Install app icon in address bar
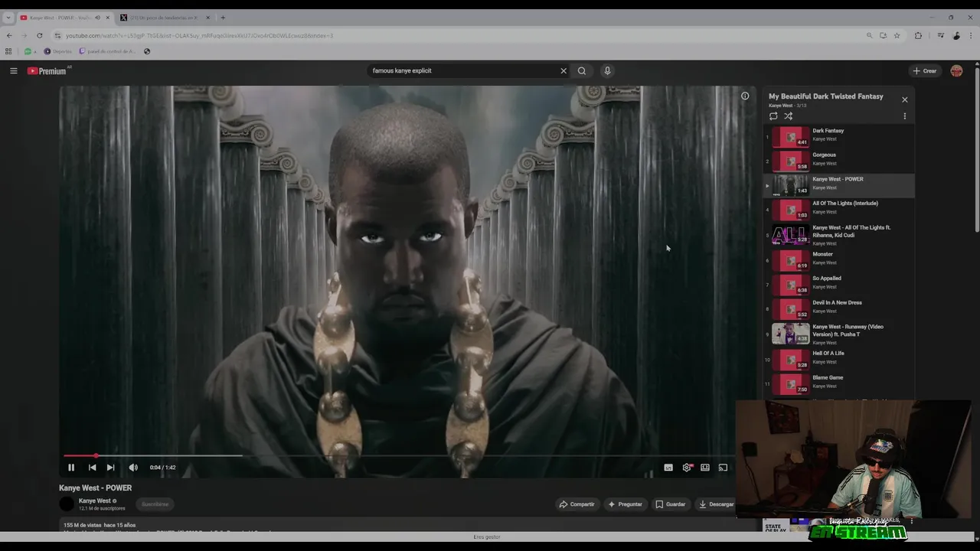 pos(883,35)
